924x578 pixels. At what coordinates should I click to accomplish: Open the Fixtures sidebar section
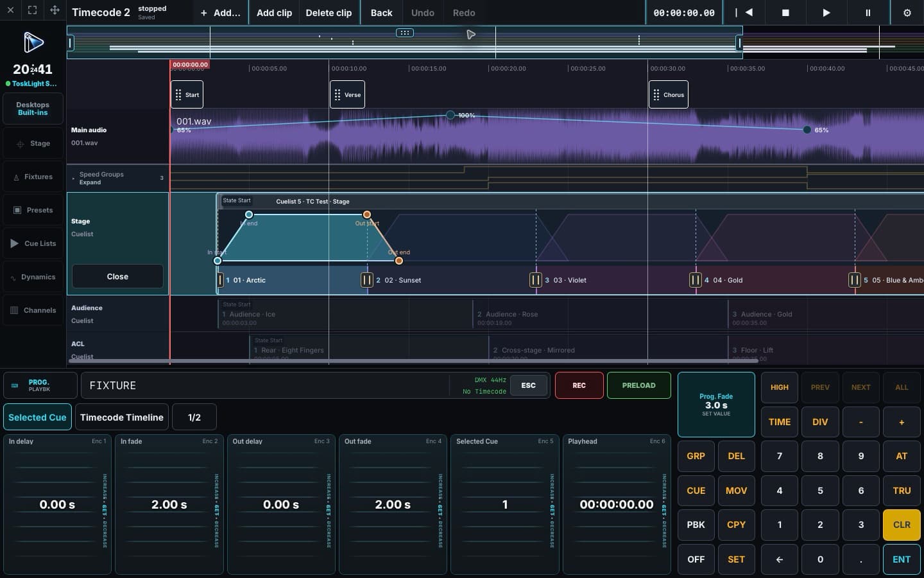[33, 177]
